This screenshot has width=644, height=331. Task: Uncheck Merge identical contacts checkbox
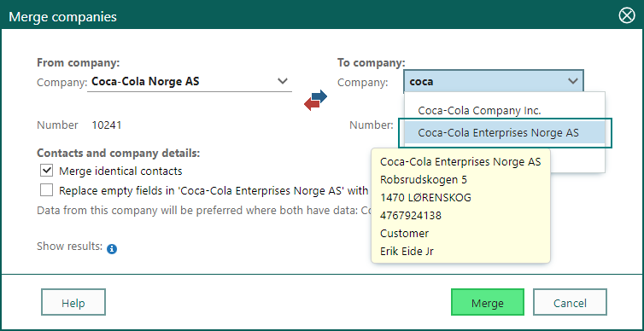pyautogui.click(x=46, y=171)
